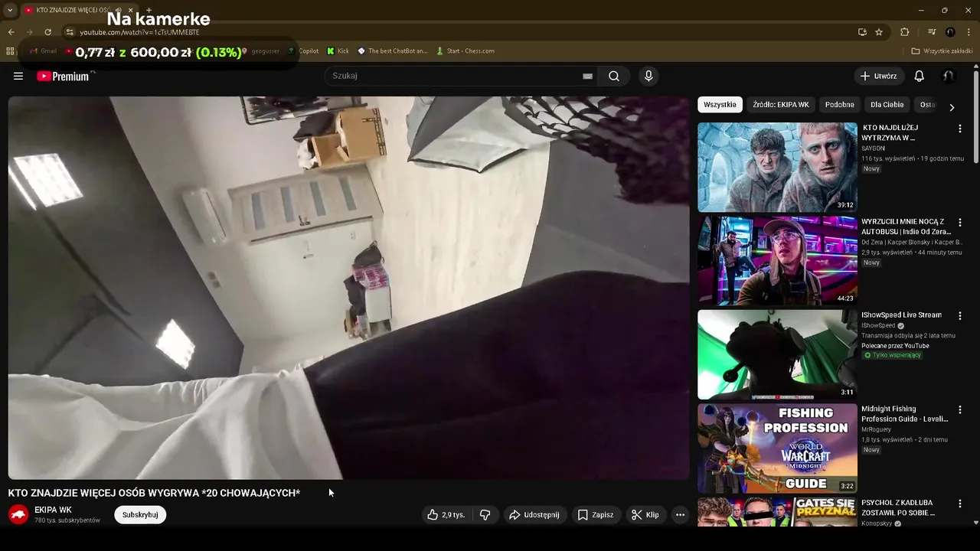Start voice search with the microphone
Viewport: 980px width, 551px height.
click(648, 76)
